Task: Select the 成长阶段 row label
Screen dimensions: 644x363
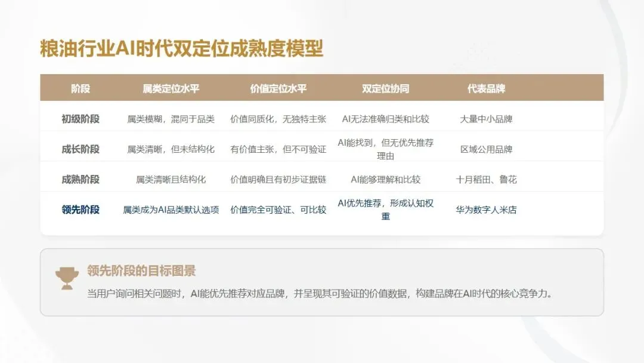Action: [80, 149]
